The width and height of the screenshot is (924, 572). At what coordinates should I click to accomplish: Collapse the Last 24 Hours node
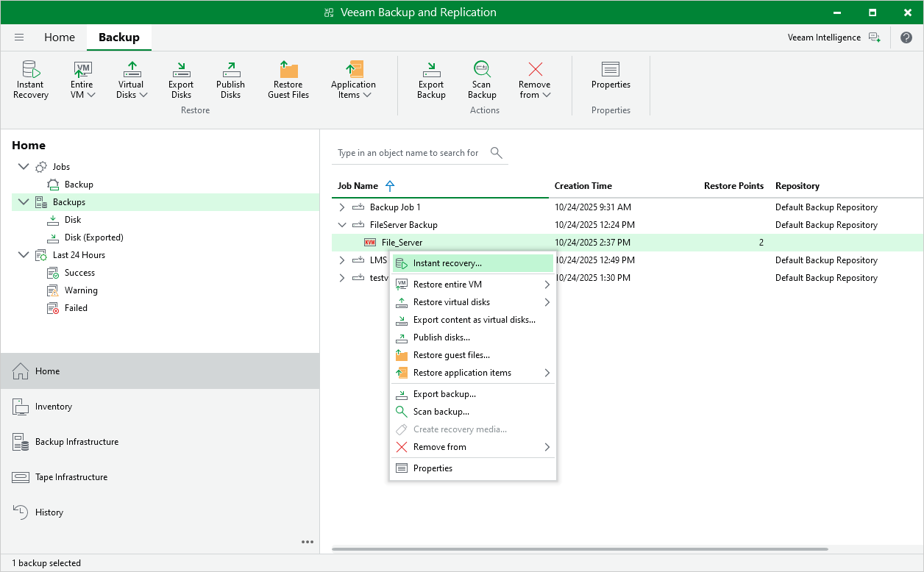(23, 255)
